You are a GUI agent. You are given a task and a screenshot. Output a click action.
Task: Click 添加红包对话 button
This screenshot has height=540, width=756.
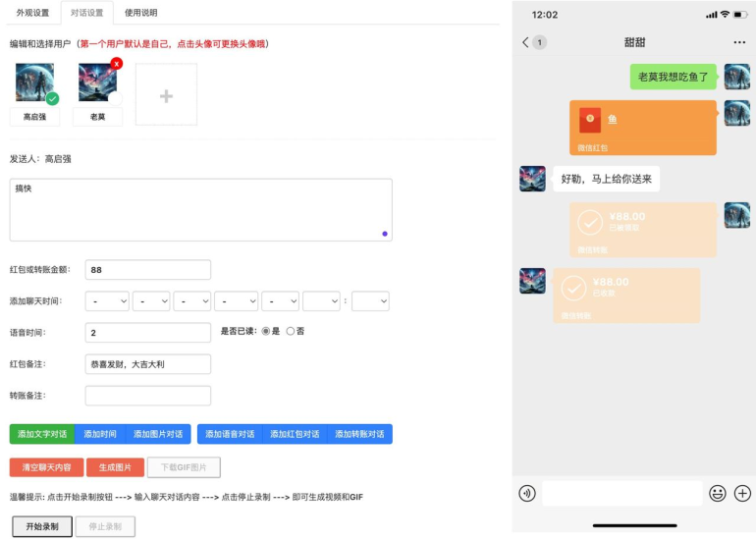pyautogui.click(x=295, y=434)
